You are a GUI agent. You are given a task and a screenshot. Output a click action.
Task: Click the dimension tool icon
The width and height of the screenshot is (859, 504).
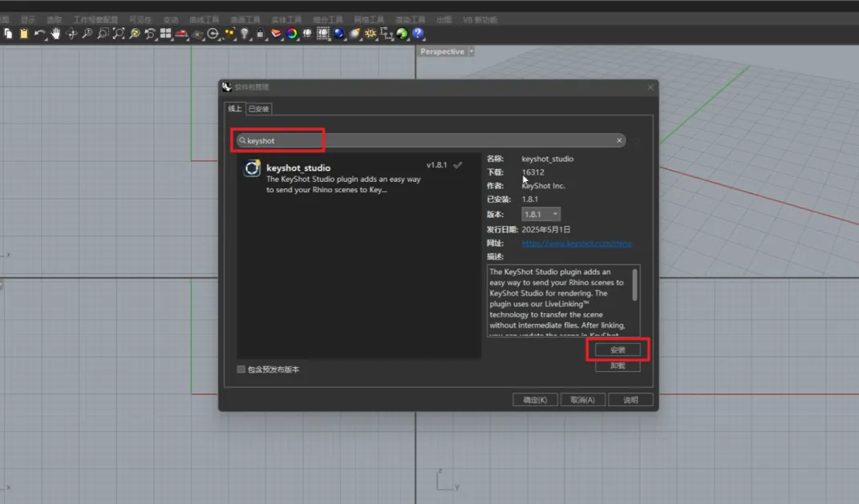pos(387,34)
